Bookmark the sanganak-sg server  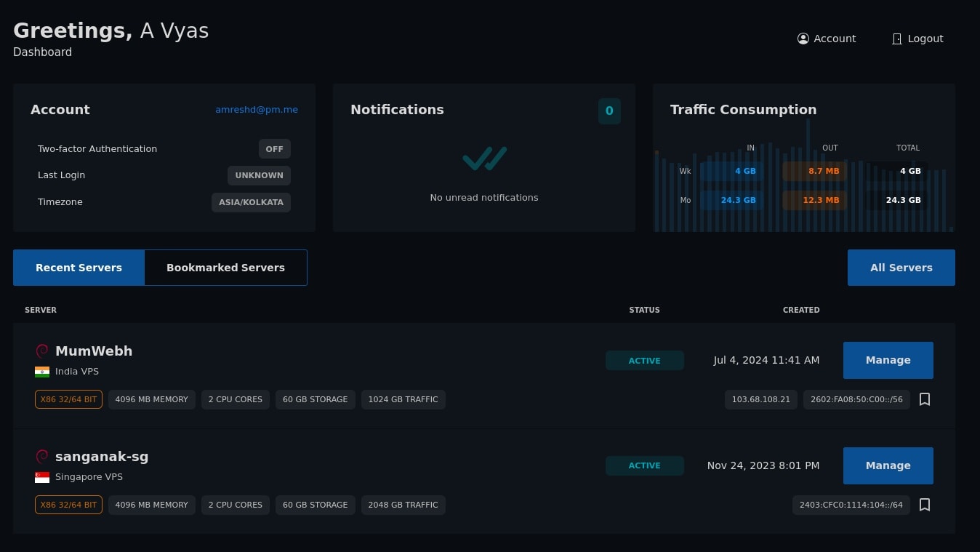(925, 505)
